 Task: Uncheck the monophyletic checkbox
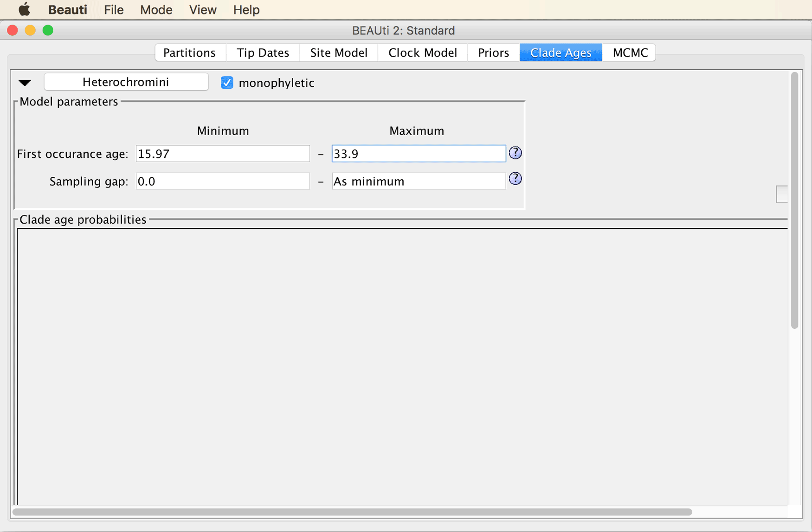click(x=227, y=83)
